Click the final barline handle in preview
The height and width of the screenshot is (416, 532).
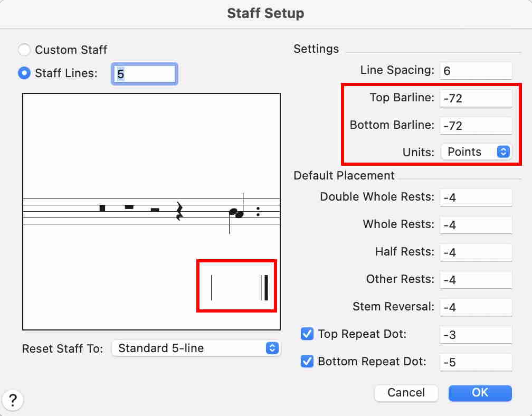coord(265,288)
